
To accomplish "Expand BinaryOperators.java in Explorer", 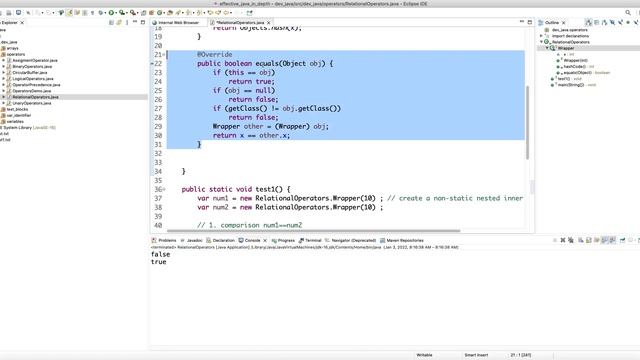I will click(4, 66).
